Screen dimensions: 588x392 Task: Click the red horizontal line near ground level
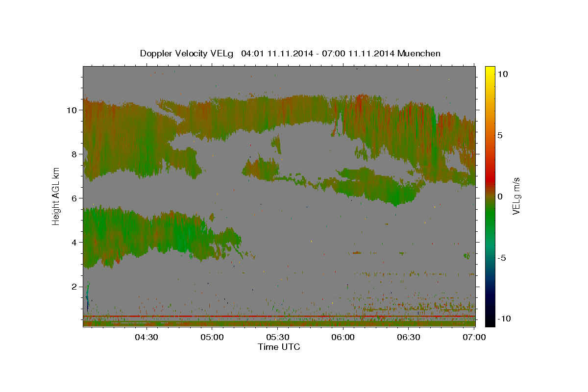pos(279,316)
